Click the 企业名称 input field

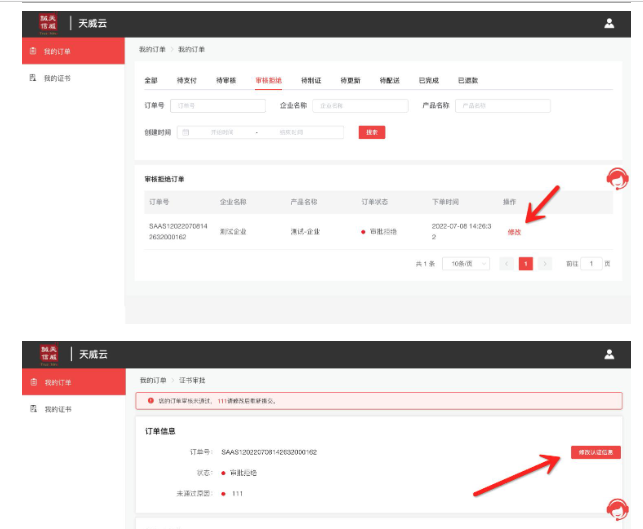(359, 106)
